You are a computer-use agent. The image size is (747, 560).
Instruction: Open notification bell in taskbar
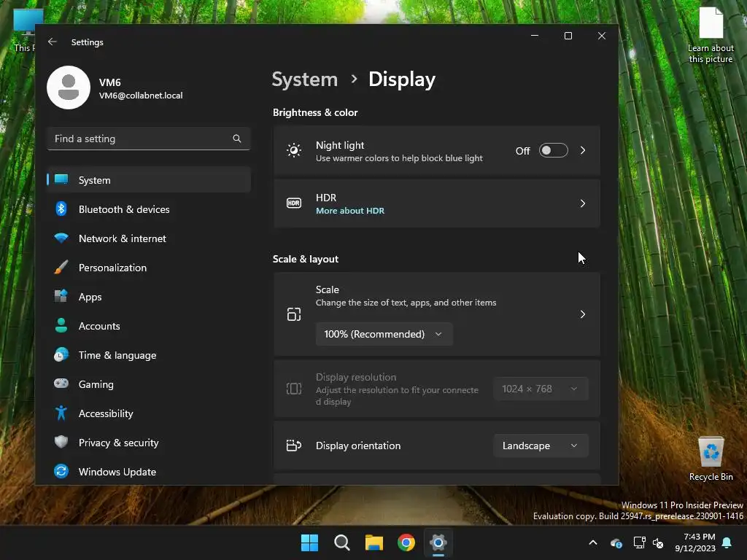(x=727, y=542)
